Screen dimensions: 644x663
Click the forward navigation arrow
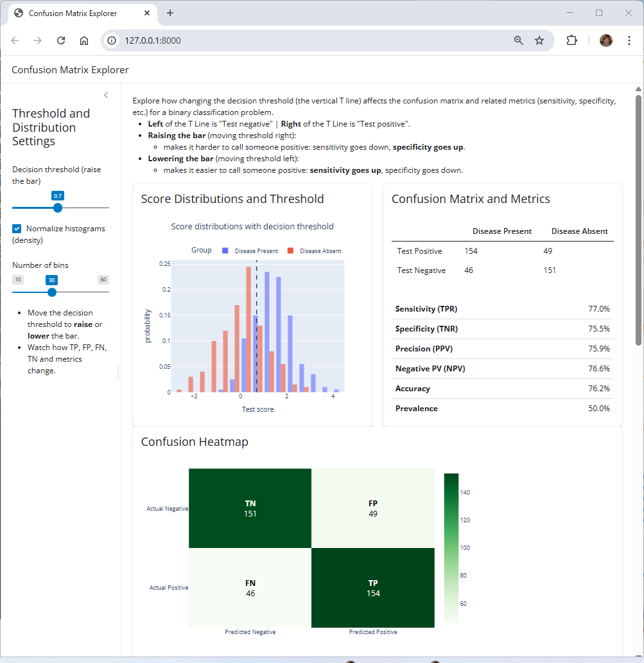(x=37, y=40)
